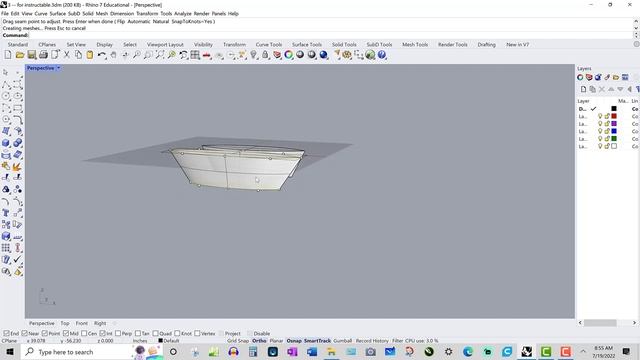Toggle Grid Snap in status bar
The image size is (640, 360).
(x=238, y=340)
